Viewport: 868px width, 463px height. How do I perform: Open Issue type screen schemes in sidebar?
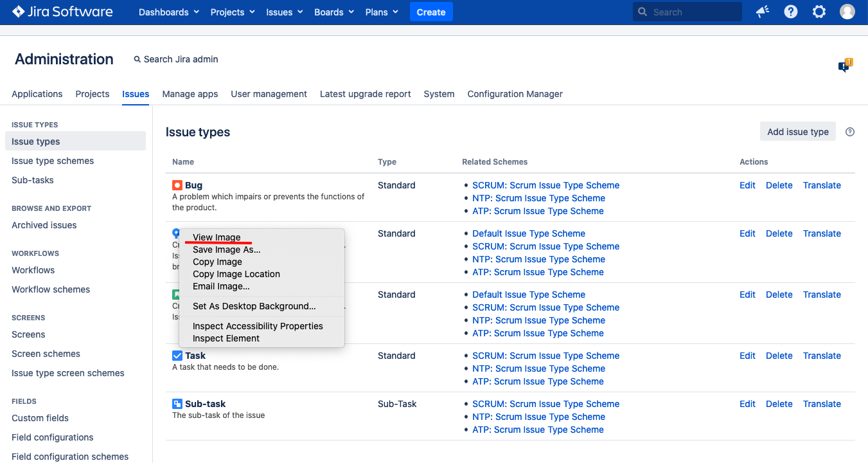(68, 373)
